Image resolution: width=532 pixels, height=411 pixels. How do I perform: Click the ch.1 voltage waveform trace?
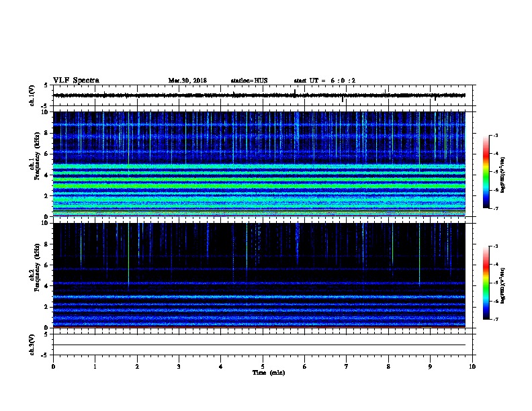[x=259, y=95]
